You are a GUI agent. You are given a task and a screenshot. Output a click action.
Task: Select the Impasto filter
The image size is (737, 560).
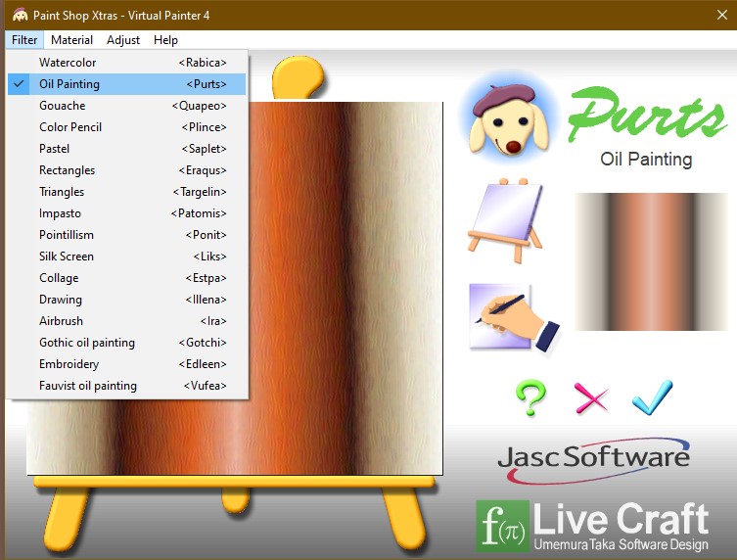click(x=127, y=213)
